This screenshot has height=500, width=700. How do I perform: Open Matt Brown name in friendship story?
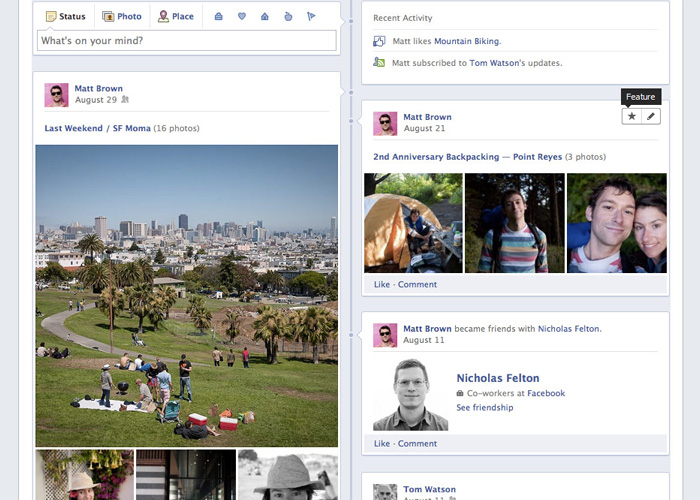pos(427,329)
